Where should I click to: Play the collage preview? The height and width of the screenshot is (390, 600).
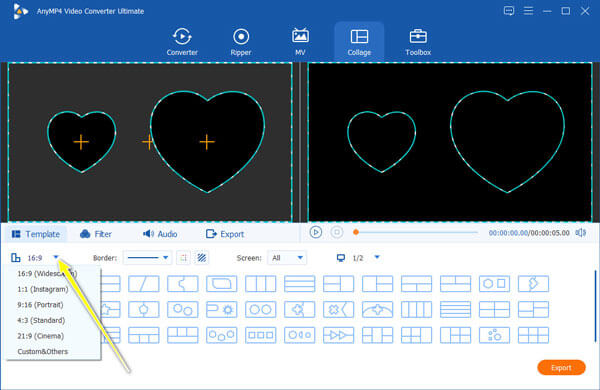click(316, 232)
